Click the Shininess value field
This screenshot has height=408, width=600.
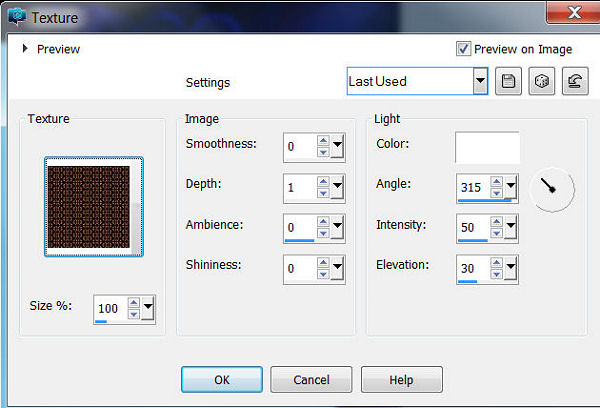[300, 269]
